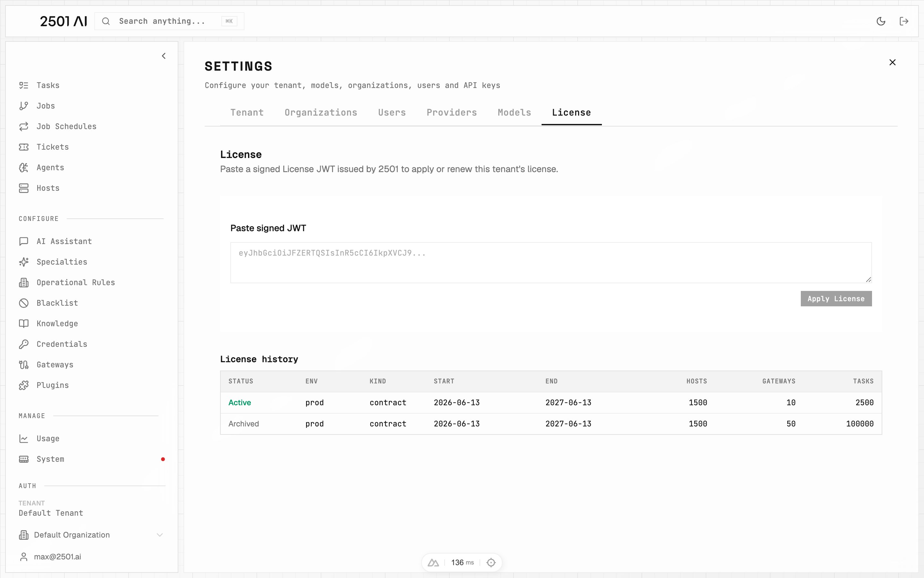
Task: Click the Knowledge book icon
Action: pyautogui.click(x=24, y=323)
